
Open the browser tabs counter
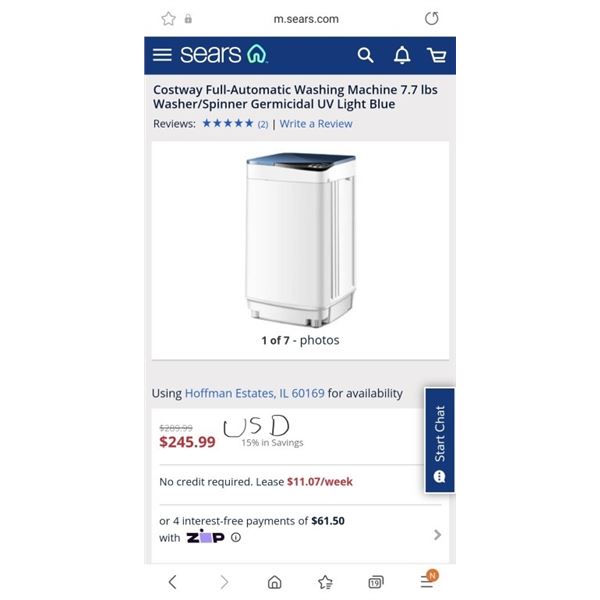[x=376, y=582]
